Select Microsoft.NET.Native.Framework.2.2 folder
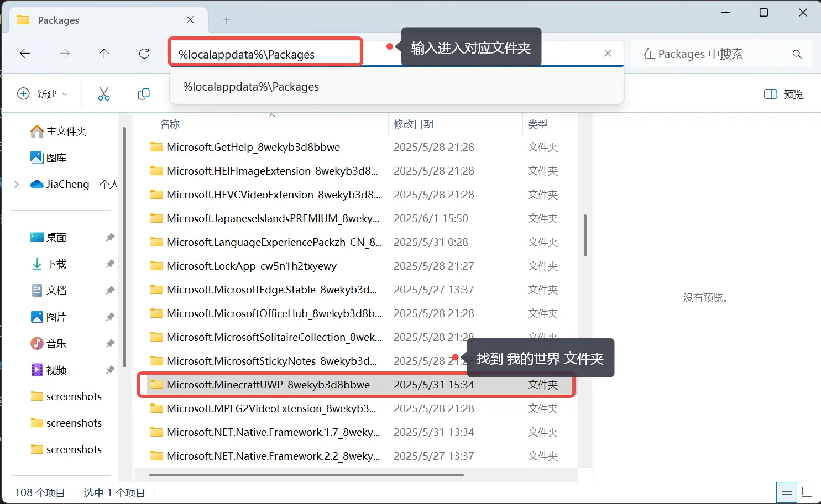Screen dimensions: 821x504 [x=362, y=456]
